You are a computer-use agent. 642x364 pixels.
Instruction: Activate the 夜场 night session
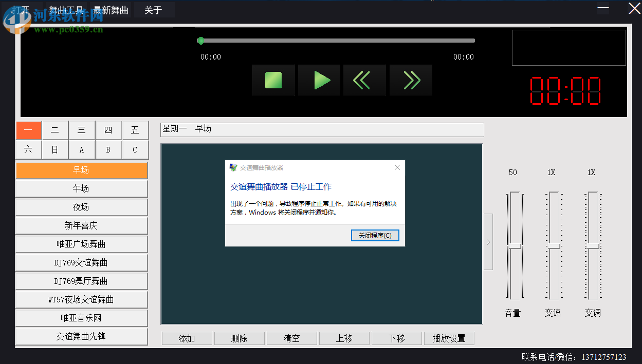pyautogui.click(x=81, y=207)
